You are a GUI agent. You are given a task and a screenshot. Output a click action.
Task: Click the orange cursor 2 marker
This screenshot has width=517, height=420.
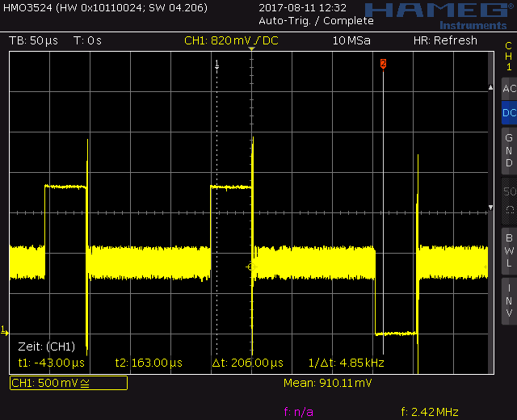click(x=383, y=63)
